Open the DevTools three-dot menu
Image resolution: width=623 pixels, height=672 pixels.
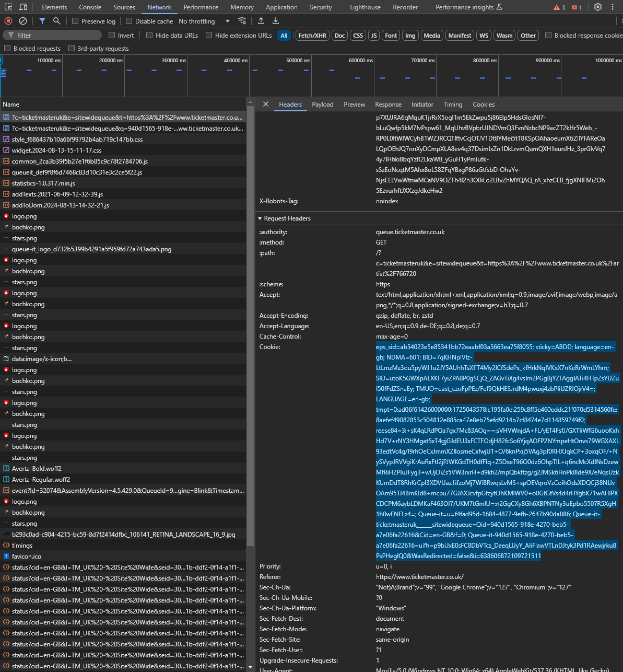[x=613, y=7]
